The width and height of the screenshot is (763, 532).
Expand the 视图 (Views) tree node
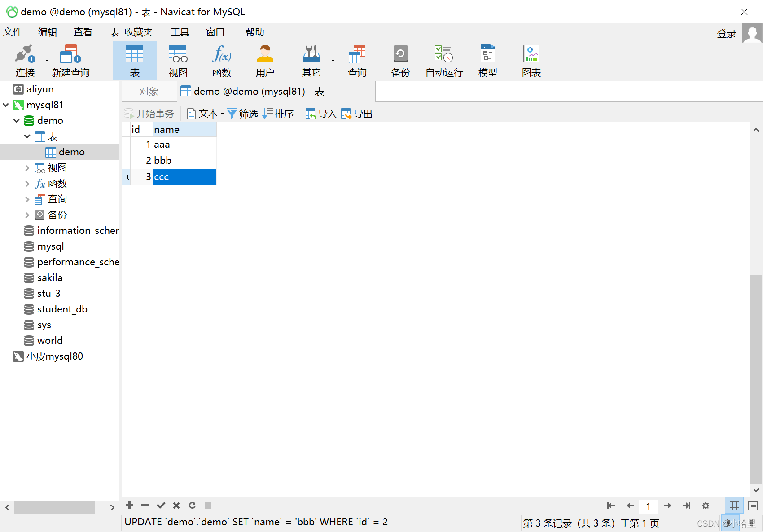click(x=27, y=168)
